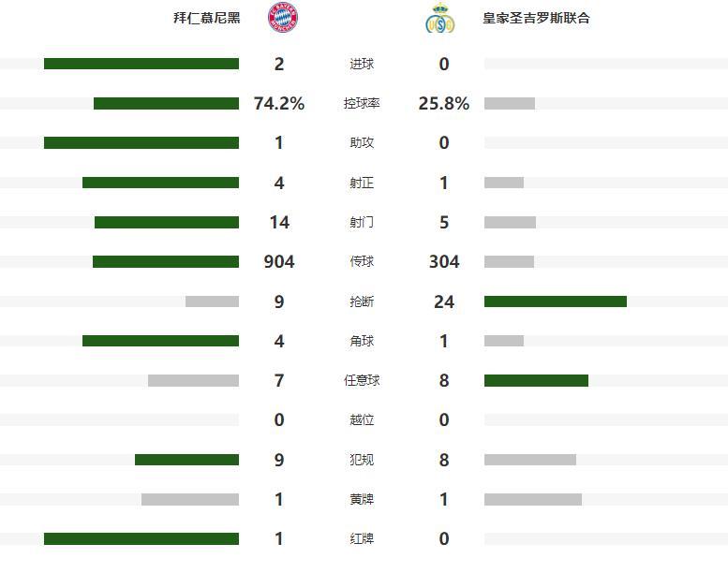Click the Bayern Munich club logo

283,18
